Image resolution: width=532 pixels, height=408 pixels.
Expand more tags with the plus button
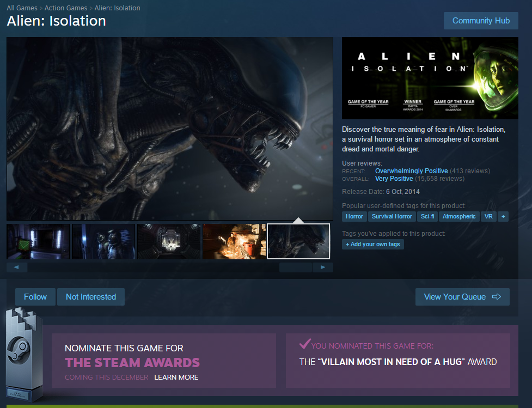[x=503, y=217]
